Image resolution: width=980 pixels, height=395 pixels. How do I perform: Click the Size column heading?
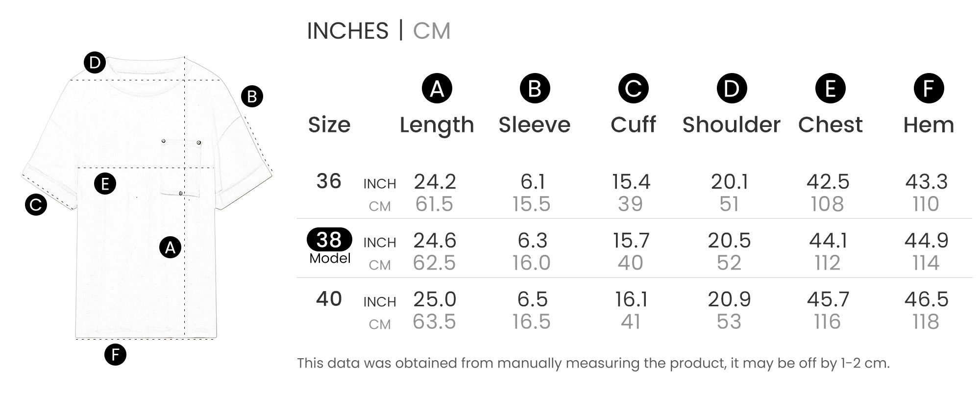329,125
